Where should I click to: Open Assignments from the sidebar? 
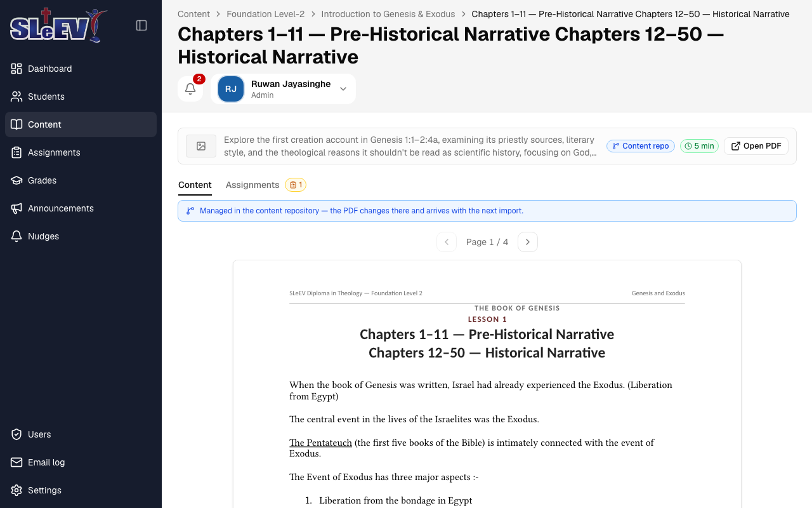click(x=81, y=152)
